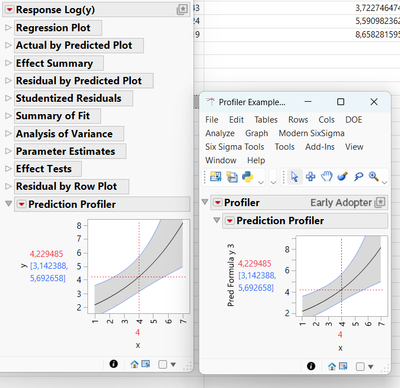Select the brush tool
Image resolution: width=400 pixels, height=388 pixels.
pos(343,176)
